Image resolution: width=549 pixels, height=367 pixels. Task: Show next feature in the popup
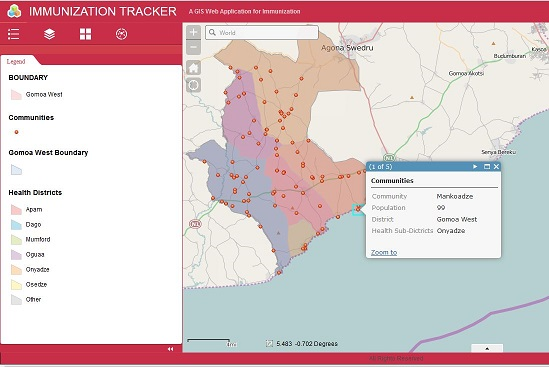(475, 167)
